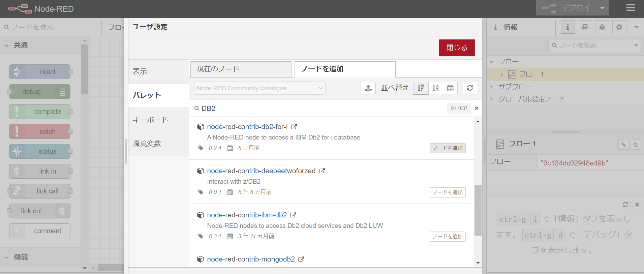Click the Deploy (デプロイ) button
Image resolution: width=644 pixels, height=274 pixels.
pyautogui.click(x=566, y=8)
